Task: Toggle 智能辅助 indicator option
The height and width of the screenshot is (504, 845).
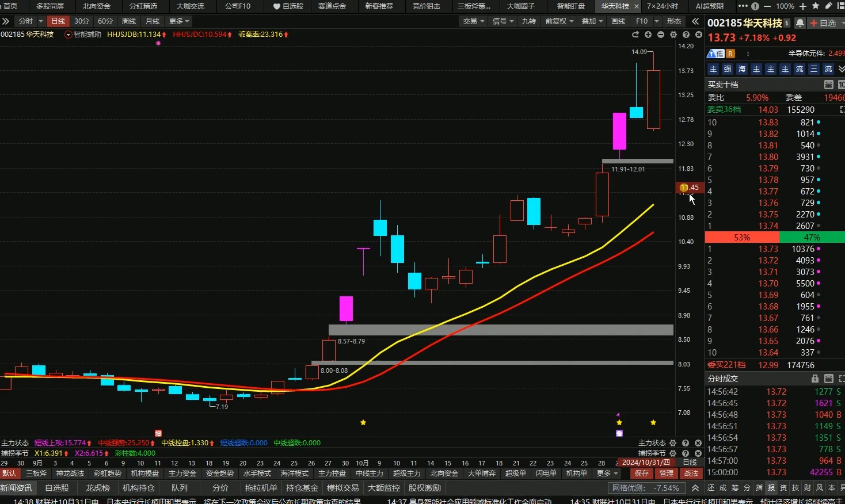Action: (x=83, y=35)
